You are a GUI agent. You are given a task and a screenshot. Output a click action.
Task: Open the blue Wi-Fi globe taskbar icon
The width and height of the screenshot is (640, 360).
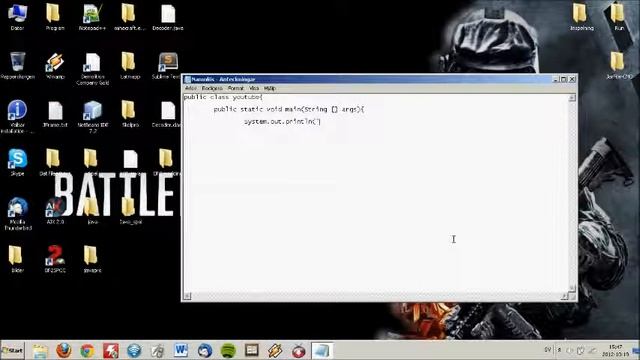tap(134, 351)
